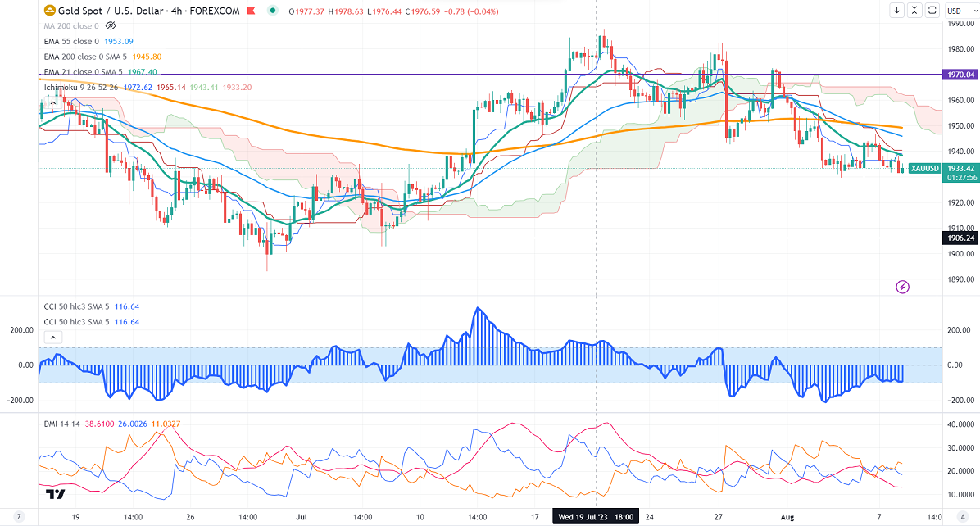
Task: Click the purple lightning bolt icon
Action: [x=902, y=287]
